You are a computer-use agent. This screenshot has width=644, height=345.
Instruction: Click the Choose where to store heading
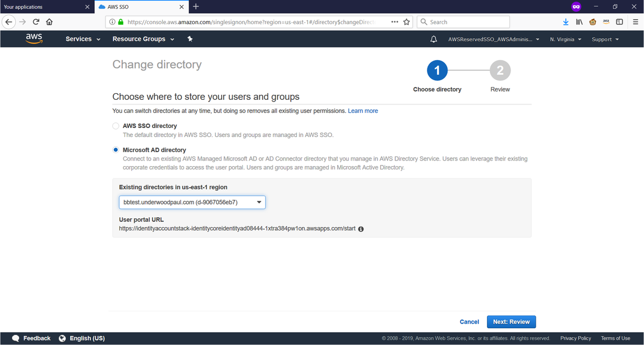click(206, 97)
